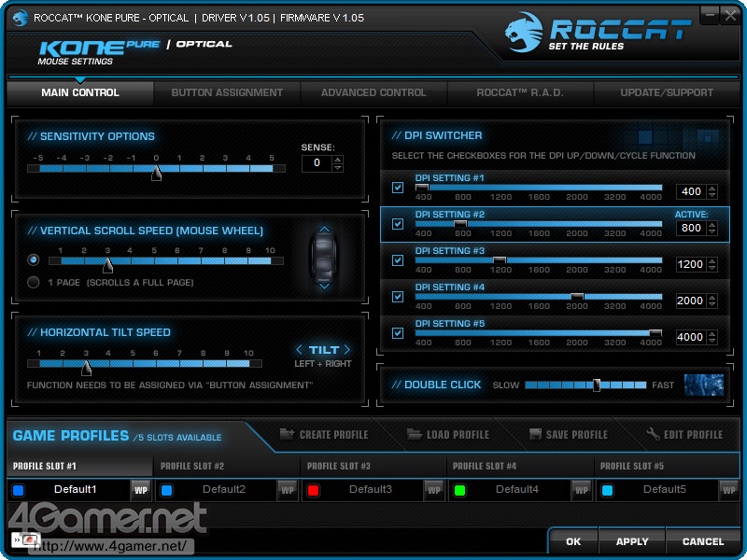Increase DPI Setting #1 value stepper
Viewport: 747px width, 560px height.
pos(712,189)
